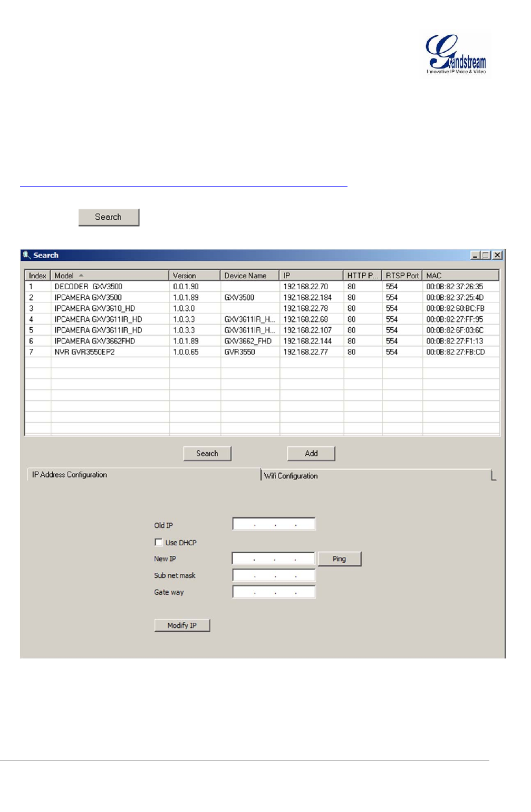This screenshot has width=531, height=812.
Task: Click MAC address 00:0B:82:27:FB:CD
Action: tap(456, 352)
